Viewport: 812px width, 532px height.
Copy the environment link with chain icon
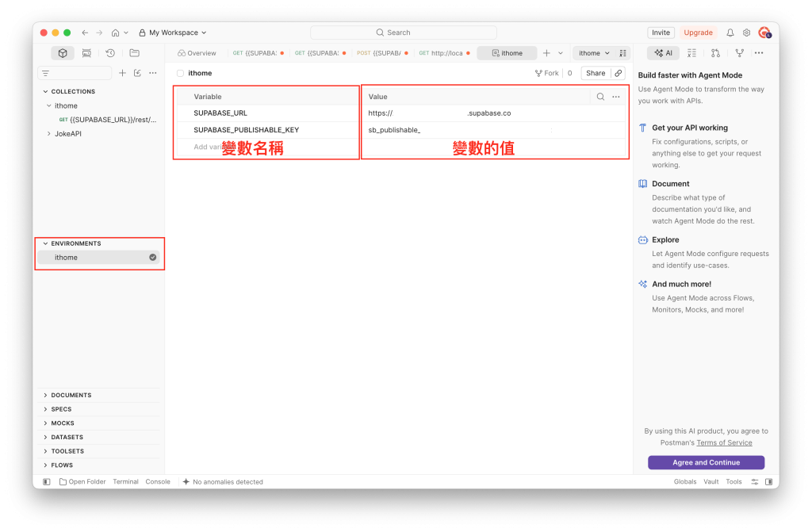(x=619, y=73)
